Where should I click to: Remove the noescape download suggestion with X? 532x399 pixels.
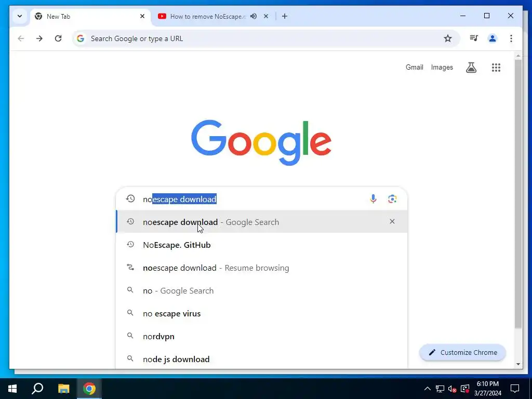coord(392,221)
